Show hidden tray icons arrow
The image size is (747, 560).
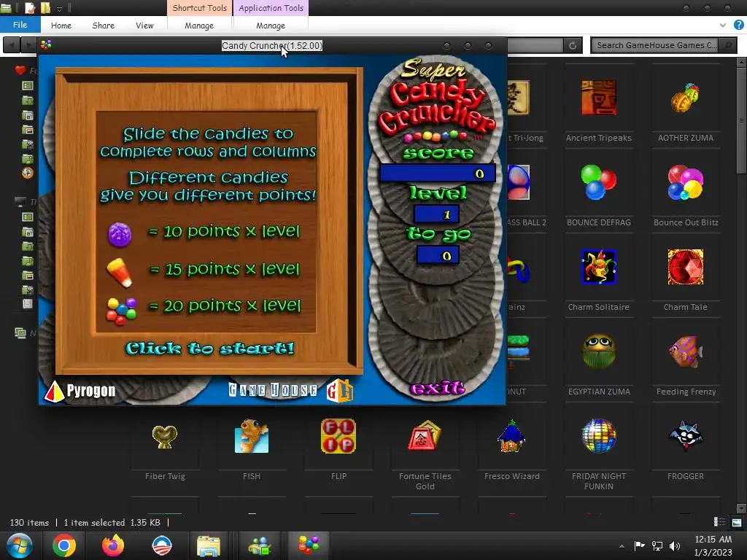tap(622, 547)
